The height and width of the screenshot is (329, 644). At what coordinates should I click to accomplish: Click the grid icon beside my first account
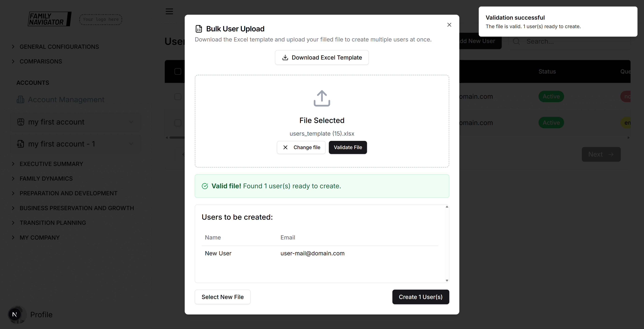coord(21,122)
